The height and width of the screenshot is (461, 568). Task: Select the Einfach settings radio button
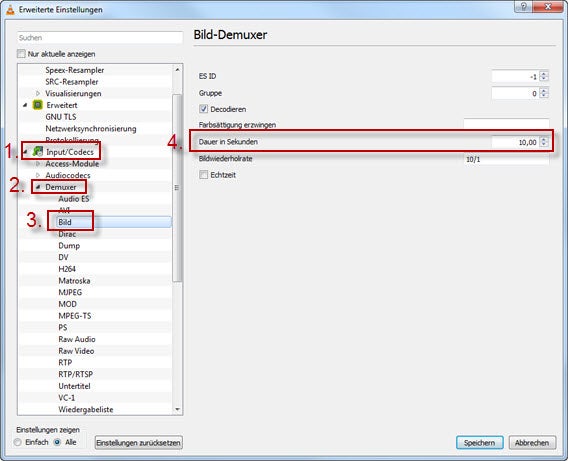click(x=17, y=442)
